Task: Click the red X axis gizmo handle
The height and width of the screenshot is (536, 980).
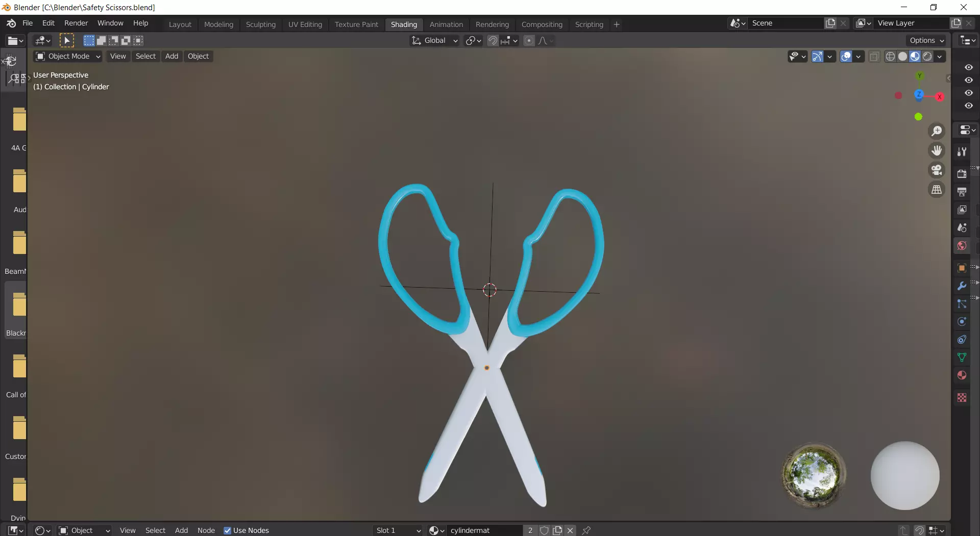Action: 939,96
